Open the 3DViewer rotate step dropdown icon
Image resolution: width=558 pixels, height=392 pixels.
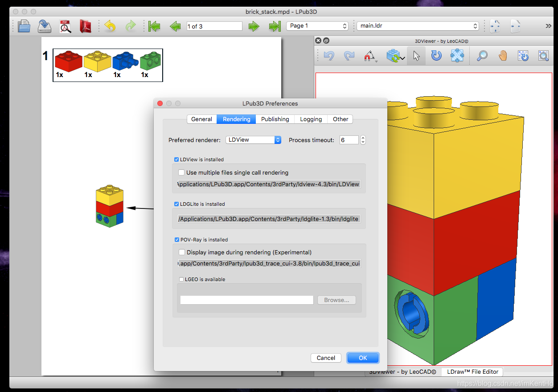point(395,57)
